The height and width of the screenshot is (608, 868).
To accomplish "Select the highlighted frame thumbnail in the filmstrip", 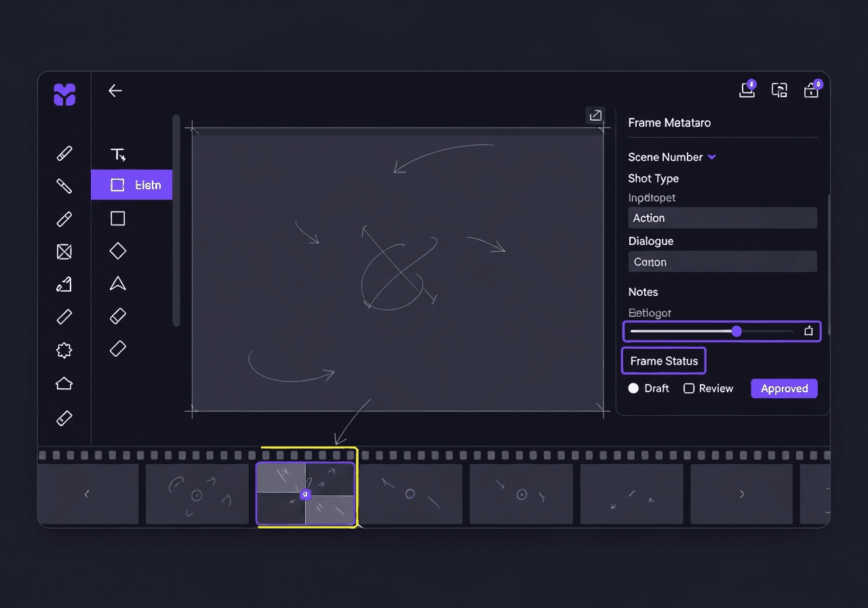I will pyautogui.click(x=306, y=494).
